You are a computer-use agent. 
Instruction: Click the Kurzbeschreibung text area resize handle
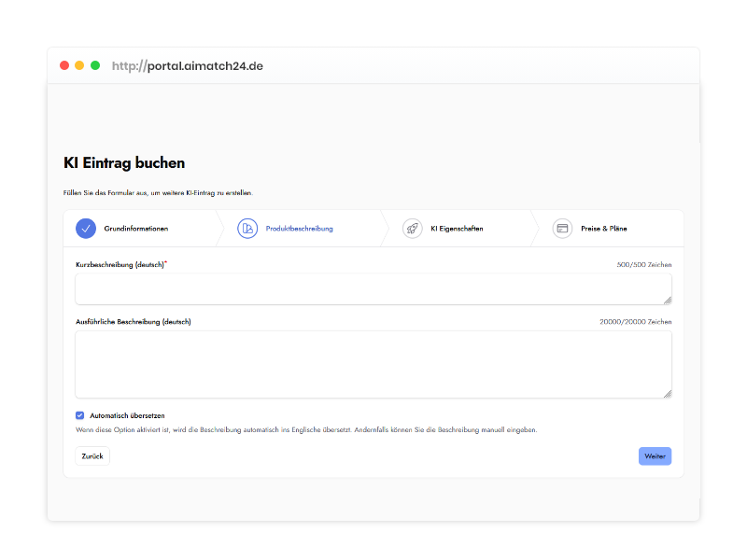668,301
